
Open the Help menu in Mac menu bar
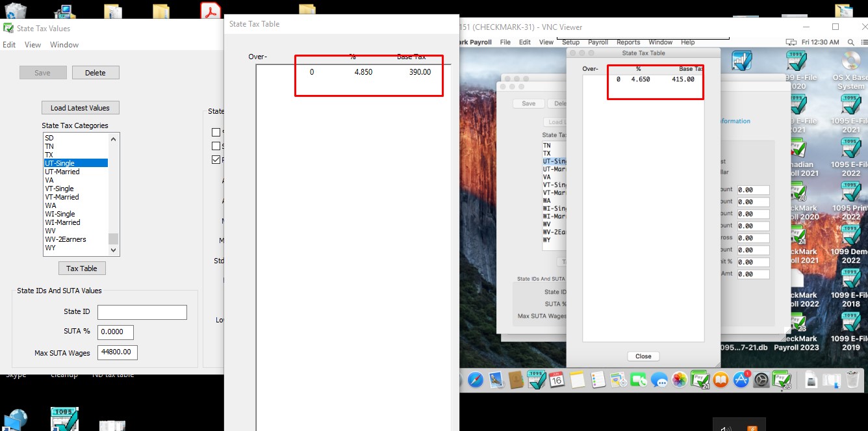tap(687, 42)
